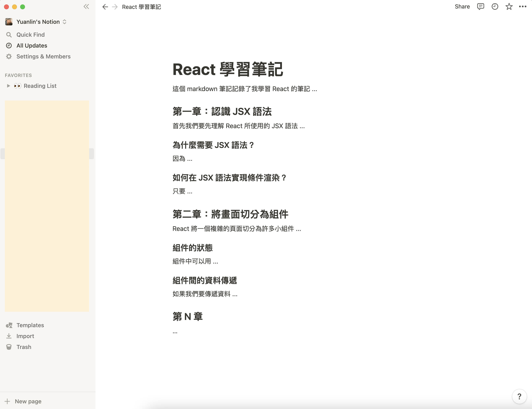Click the FAVORITES section label
Image resolution: width=532 pixels, height=409 pixels.
pyautogui.click(x=19, y=75)
